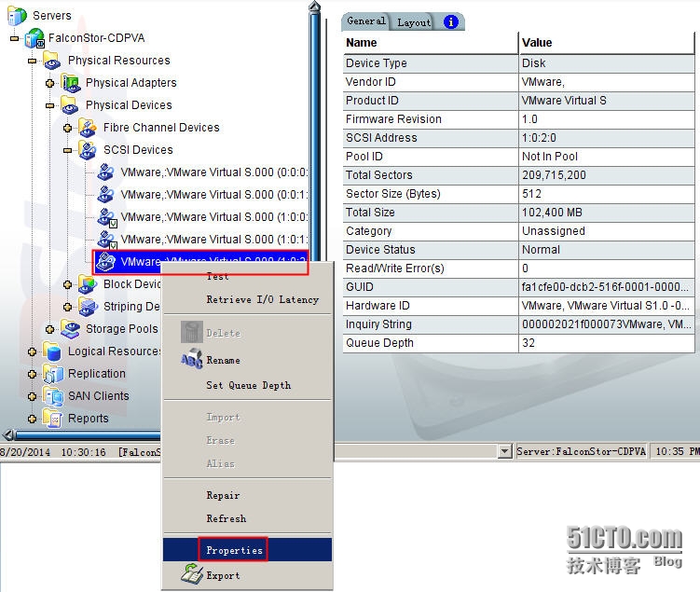Click the Name column header

431,43
